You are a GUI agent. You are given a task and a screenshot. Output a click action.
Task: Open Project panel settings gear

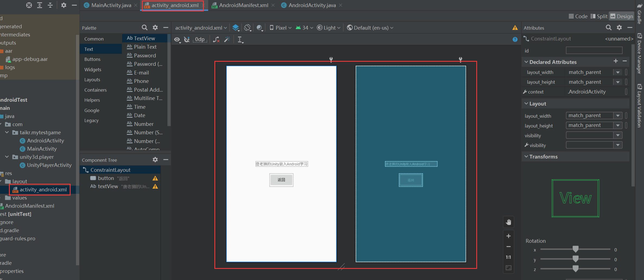coord(64,5)
